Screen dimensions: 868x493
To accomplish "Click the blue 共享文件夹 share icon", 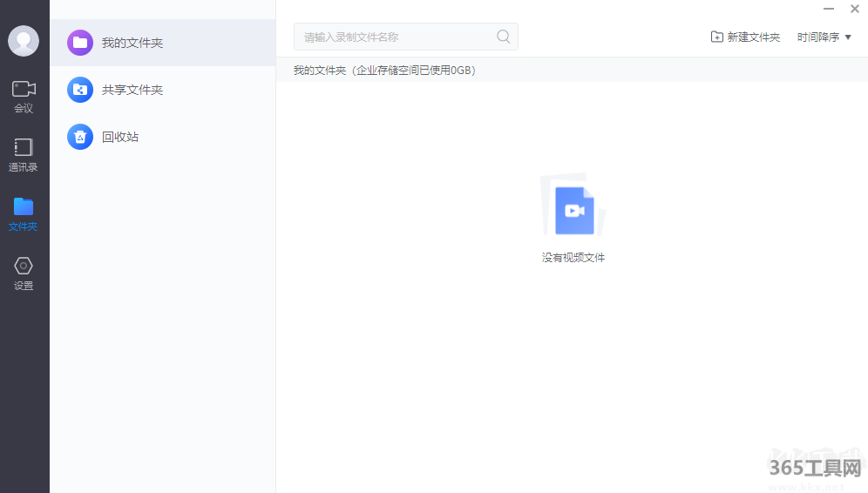I will (x=80, y=90).
